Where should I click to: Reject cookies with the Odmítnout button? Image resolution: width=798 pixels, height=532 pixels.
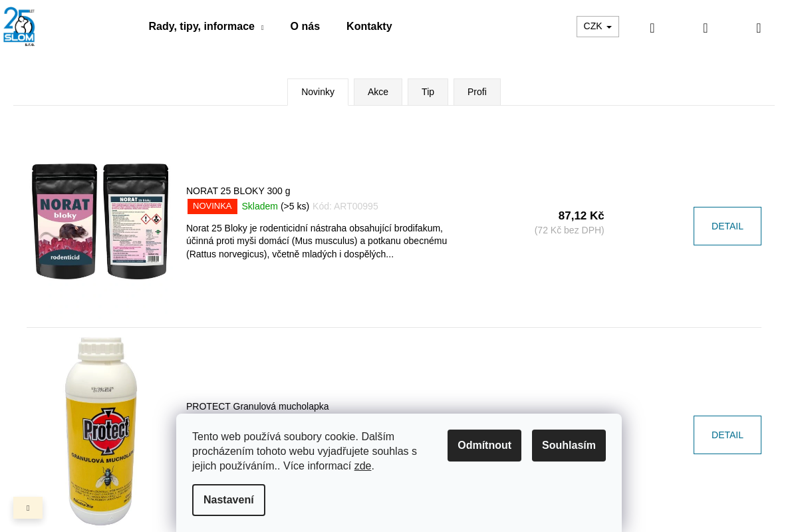pyautogui.click(x=484, y=446)
